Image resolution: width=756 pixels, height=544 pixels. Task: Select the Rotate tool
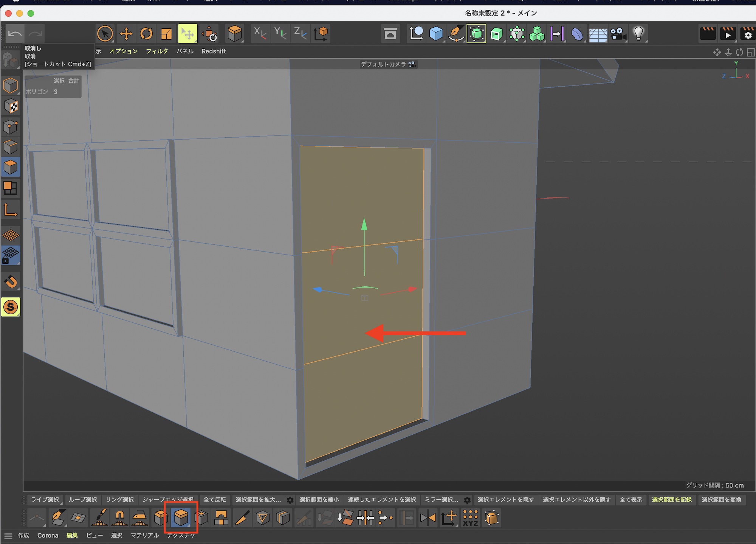tap(146, 34)
